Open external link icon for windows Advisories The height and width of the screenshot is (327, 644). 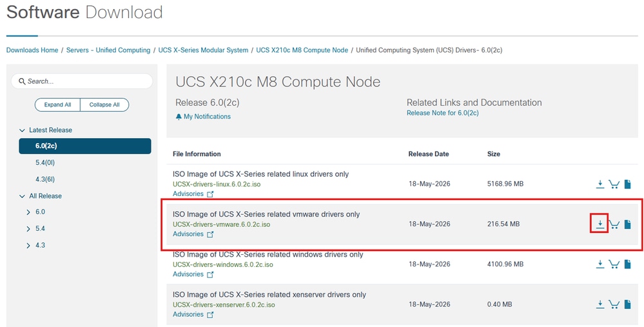210,274
